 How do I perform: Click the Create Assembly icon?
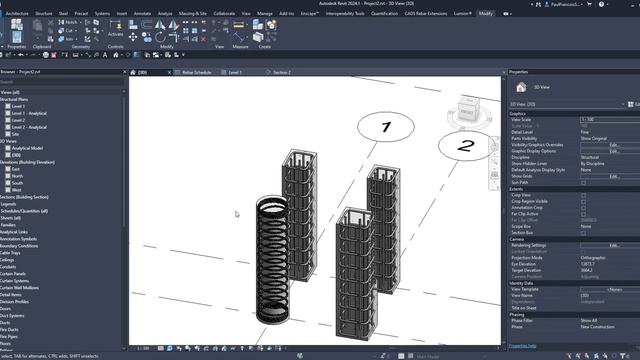point(258,24)
